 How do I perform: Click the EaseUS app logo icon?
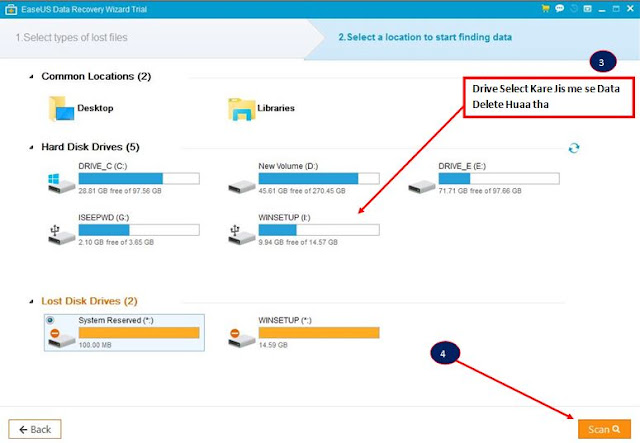[11, 9]
